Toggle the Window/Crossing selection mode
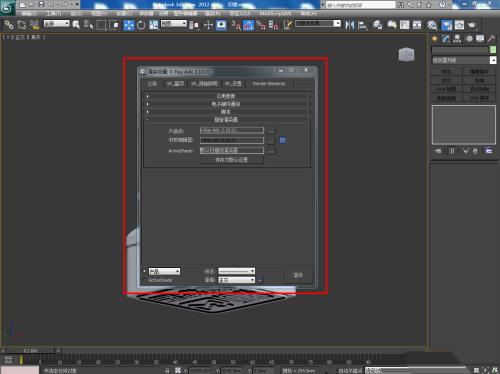 114,25
